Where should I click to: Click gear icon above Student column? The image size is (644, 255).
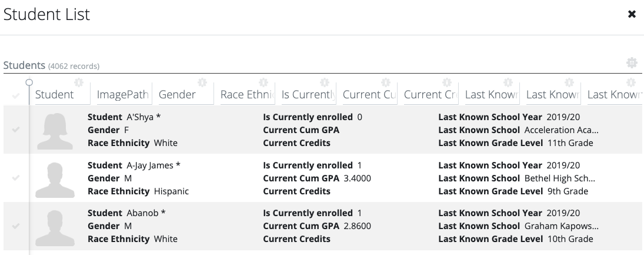click(78, 82)
